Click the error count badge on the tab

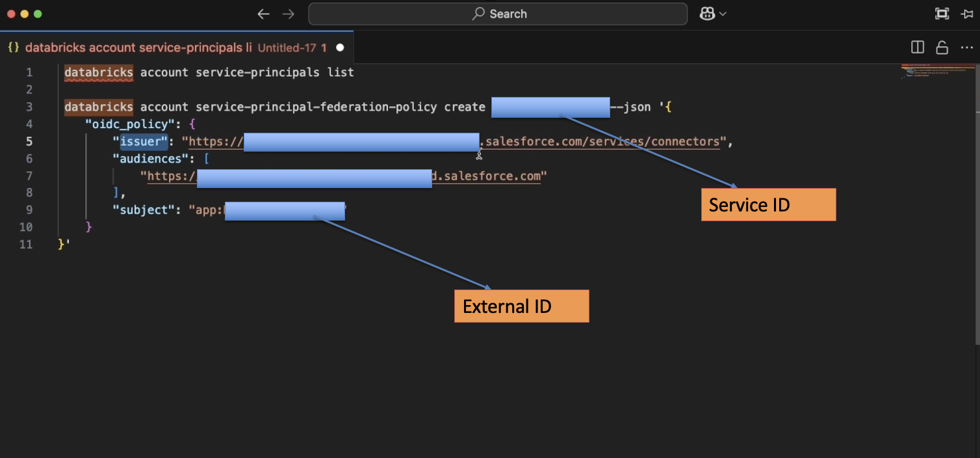tap(324, 47)
